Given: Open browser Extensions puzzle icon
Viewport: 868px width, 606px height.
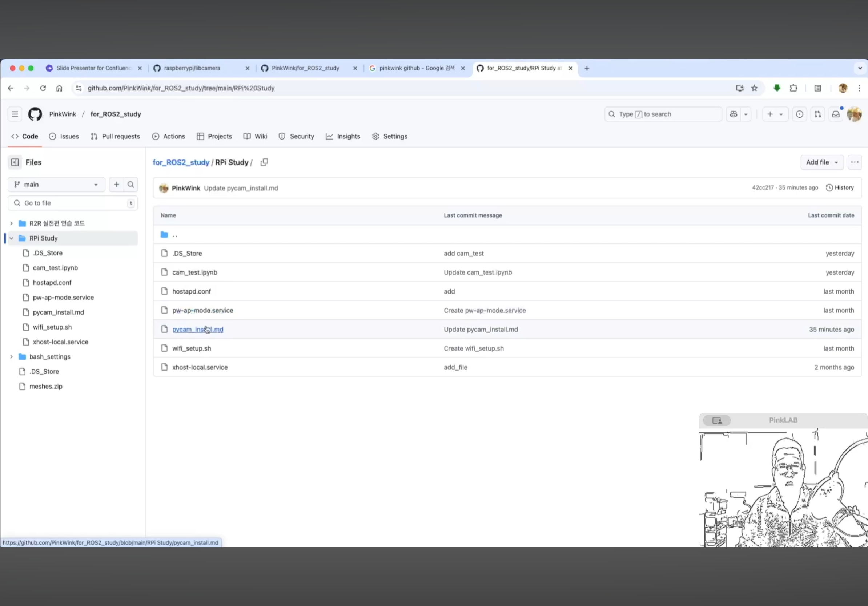Looking at the screenshot, I should [x=793, y=88].
